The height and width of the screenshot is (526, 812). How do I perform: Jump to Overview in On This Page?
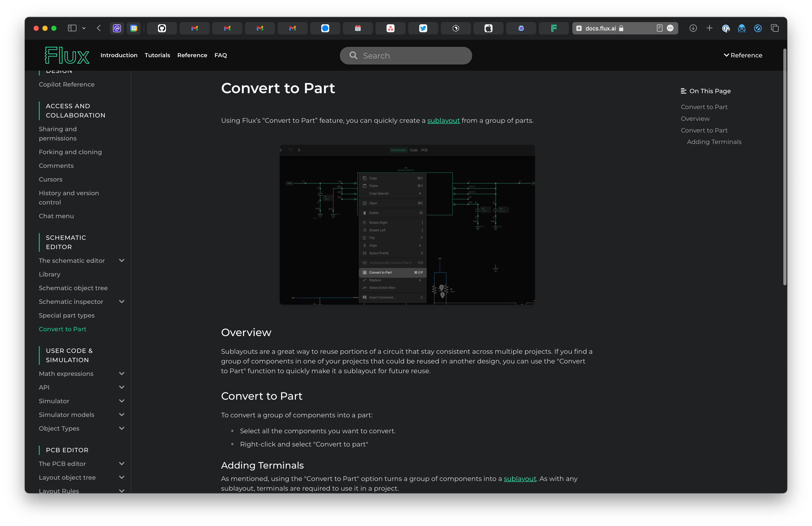coord(695,118)
